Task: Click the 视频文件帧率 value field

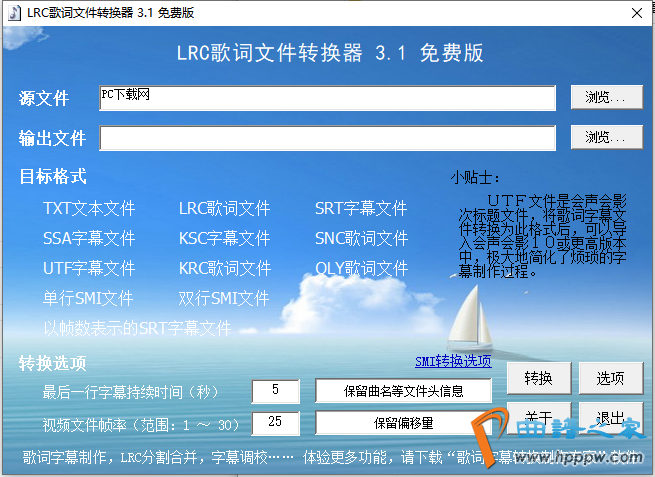Action: pyautogui.click(x=275, y=423)
